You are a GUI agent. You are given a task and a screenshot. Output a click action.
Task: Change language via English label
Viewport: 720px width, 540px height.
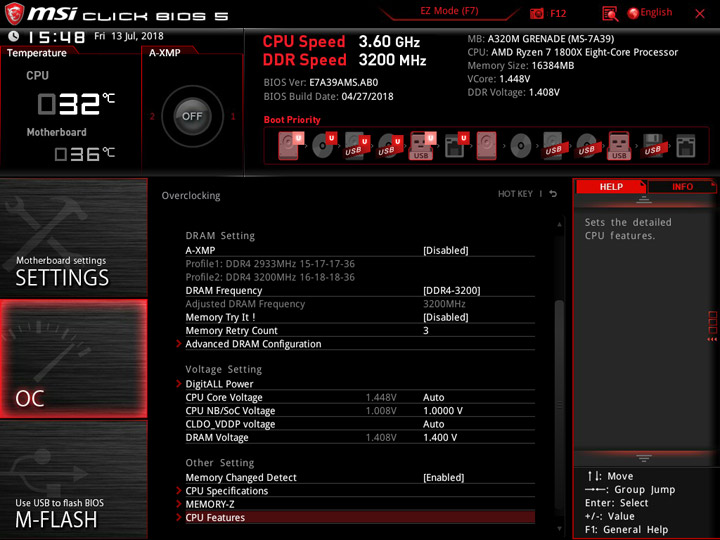pyautogui.click(x=656, y=12)
